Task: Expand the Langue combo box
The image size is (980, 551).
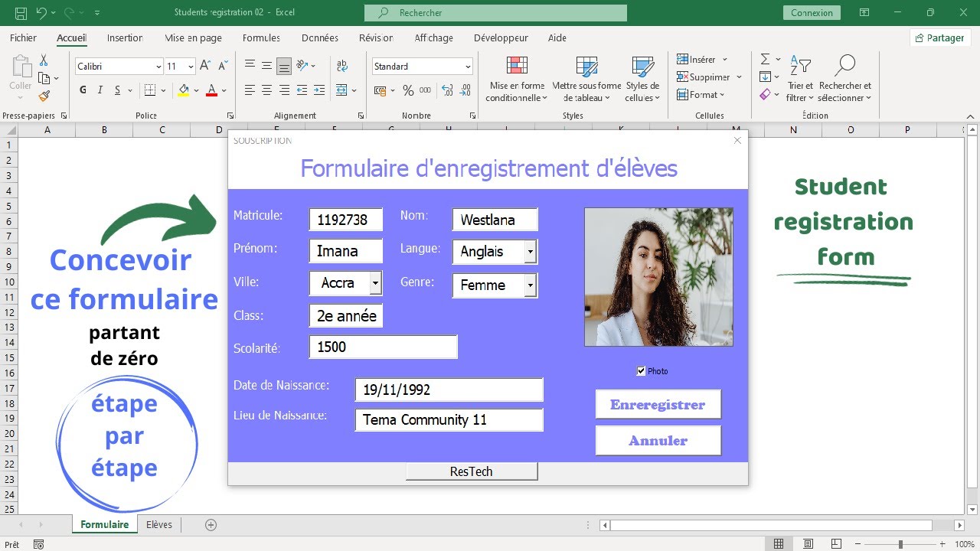Action: pos(530,252)
